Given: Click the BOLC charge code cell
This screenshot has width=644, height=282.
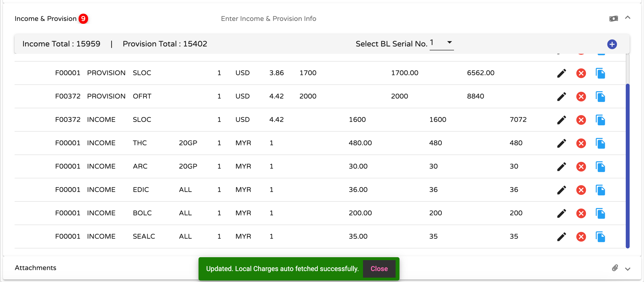Looking at the screenshot, I should click(142, 213).
